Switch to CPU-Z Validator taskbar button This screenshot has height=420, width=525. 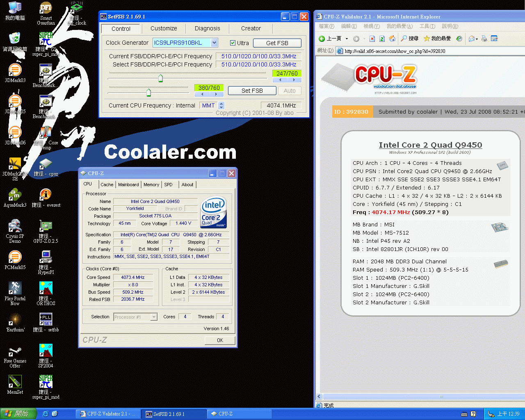pos(109,414)
